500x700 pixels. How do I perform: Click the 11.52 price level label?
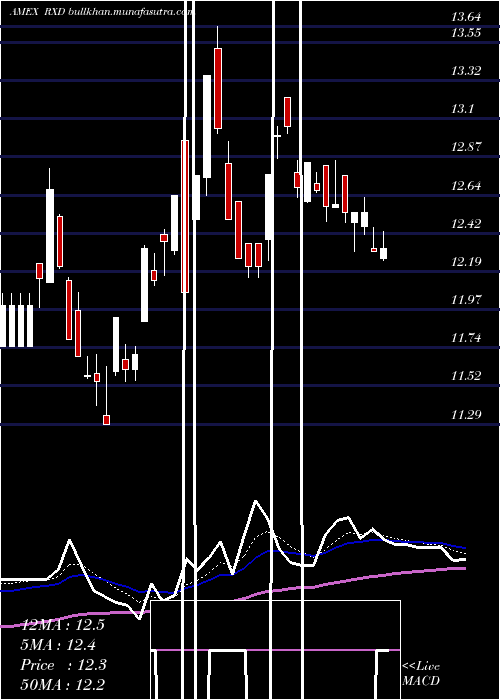(466, 376)
